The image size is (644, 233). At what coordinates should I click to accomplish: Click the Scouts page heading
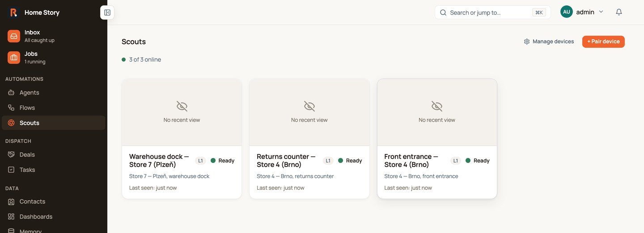click(x=134, y=42)
